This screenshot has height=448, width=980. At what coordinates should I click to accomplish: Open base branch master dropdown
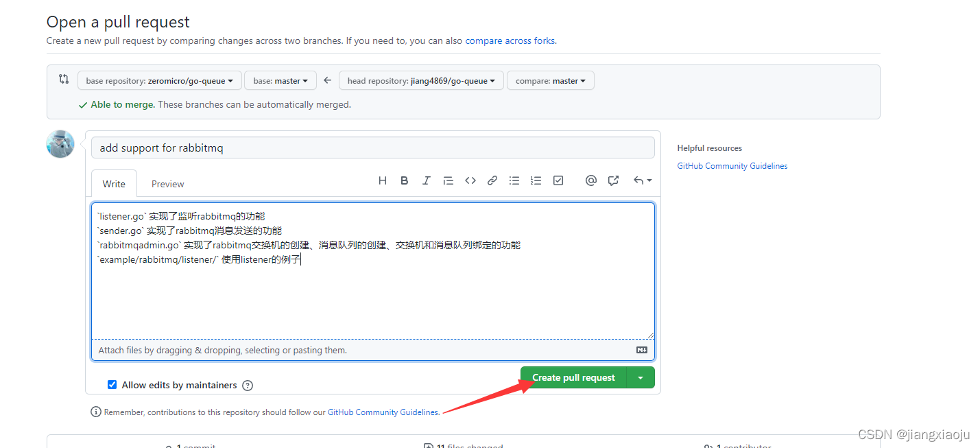coord(280,81)
